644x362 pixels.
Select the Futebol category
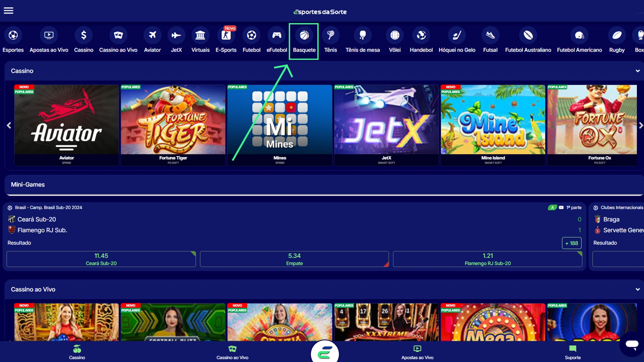(252, 41)
